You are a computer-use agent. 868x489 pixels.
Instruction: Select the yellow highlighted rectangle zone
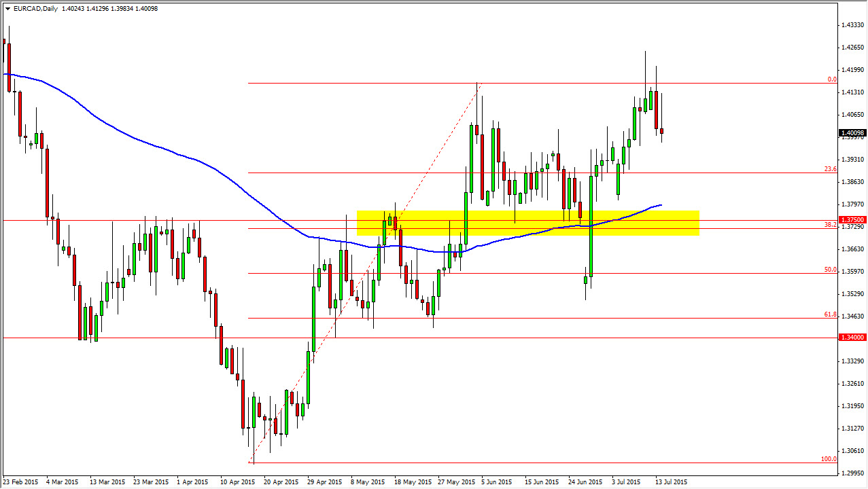[528, 223]
